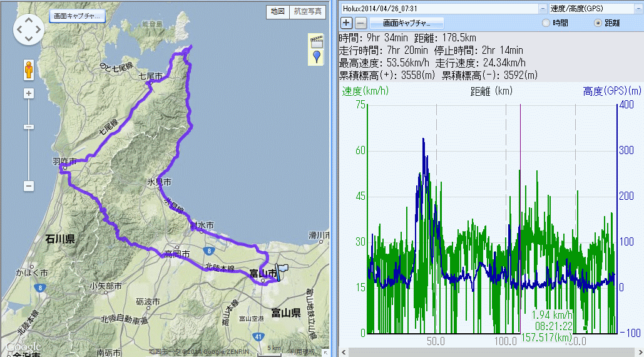Zoom out the map with minus button
Viewport: 644px width, 357px height.
click(x=28, y=186)
